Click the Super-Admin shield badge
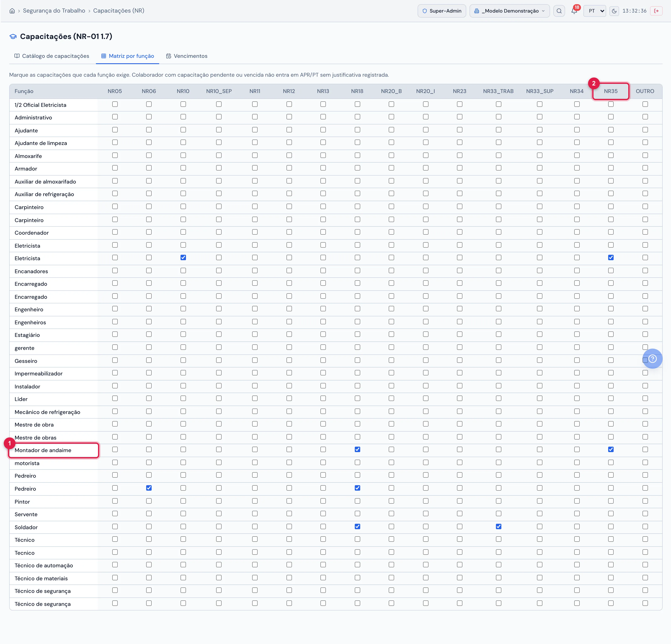Image resolution: width=671 pixels, height=644 pixels. (x=442, y=11)
